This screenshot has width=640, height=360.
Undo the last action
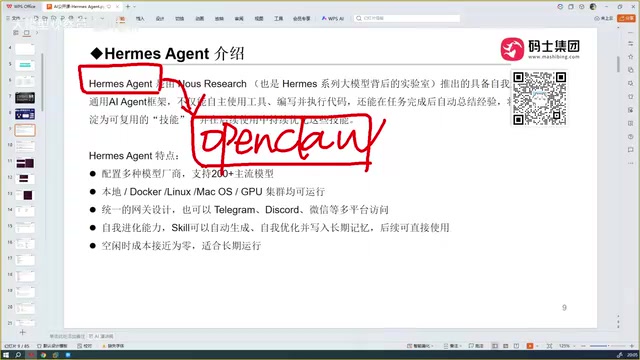[x=80, y=18]
